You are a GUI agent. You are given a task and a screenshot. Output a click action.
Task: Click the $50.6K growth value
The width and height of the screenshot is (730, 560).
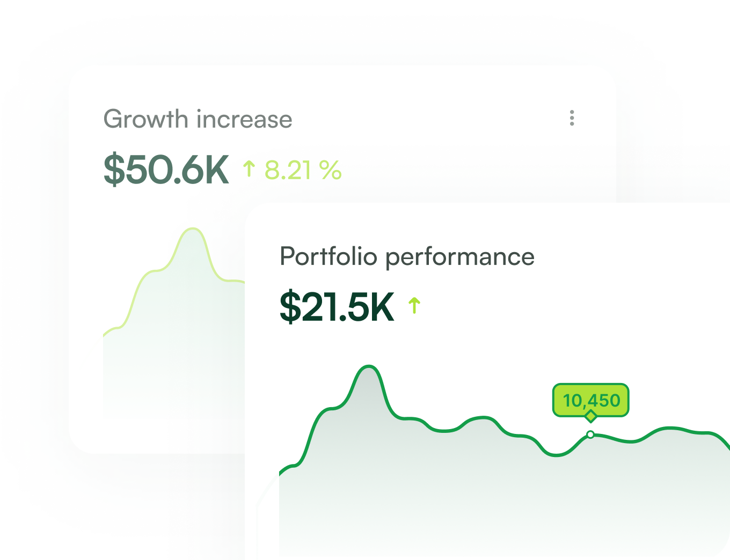pos(166,170)
